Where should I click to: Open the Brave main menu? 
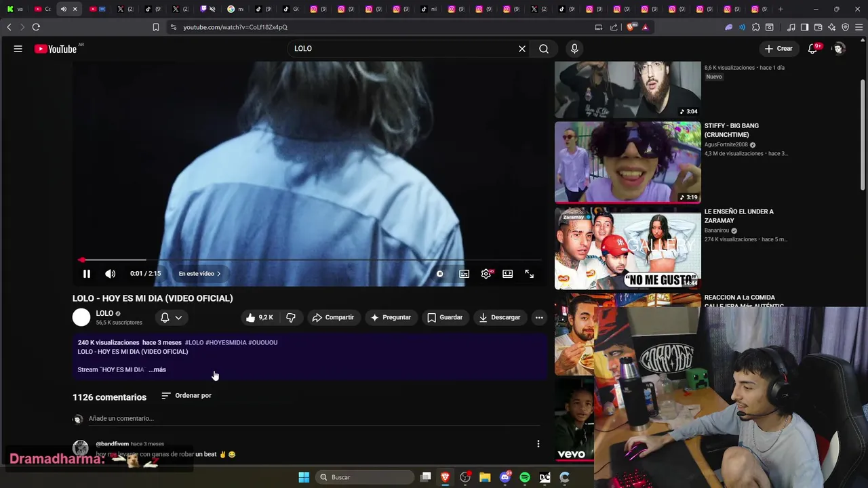(859, 27)
